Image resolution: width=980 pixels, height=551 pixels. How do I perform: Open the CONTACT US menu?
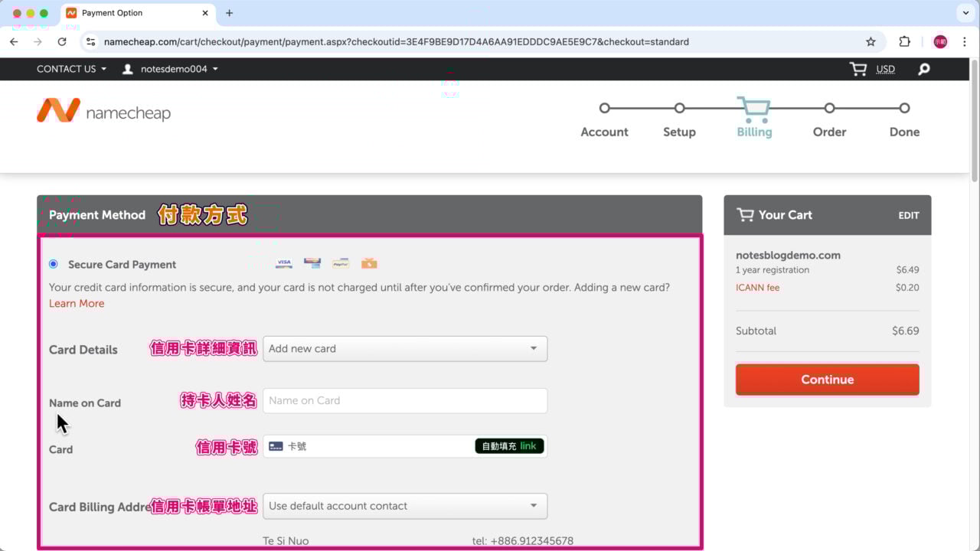[71, 69]
